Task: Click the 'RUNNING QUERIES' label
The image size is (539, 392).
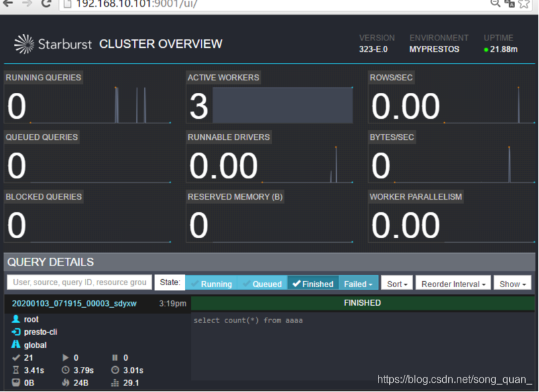Action: coord(43,78)
